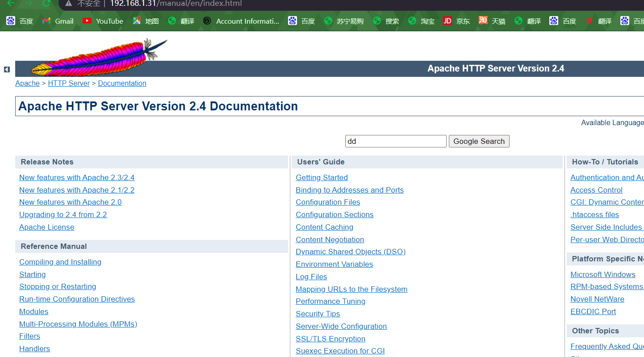This screenshot has width=644, height=357.
Task: Open the Apache License link
Action: tap(46, 227)
